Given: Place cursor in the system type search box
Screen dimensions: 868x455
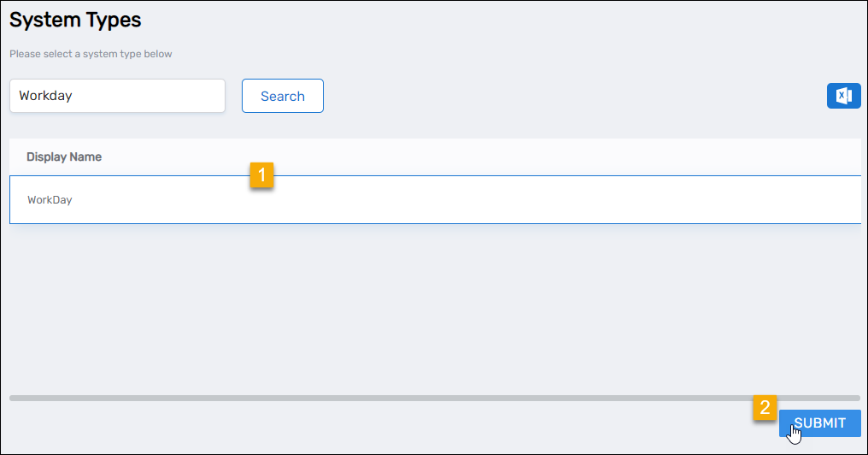Looking at the screenshot, I should tap(117, 96).
